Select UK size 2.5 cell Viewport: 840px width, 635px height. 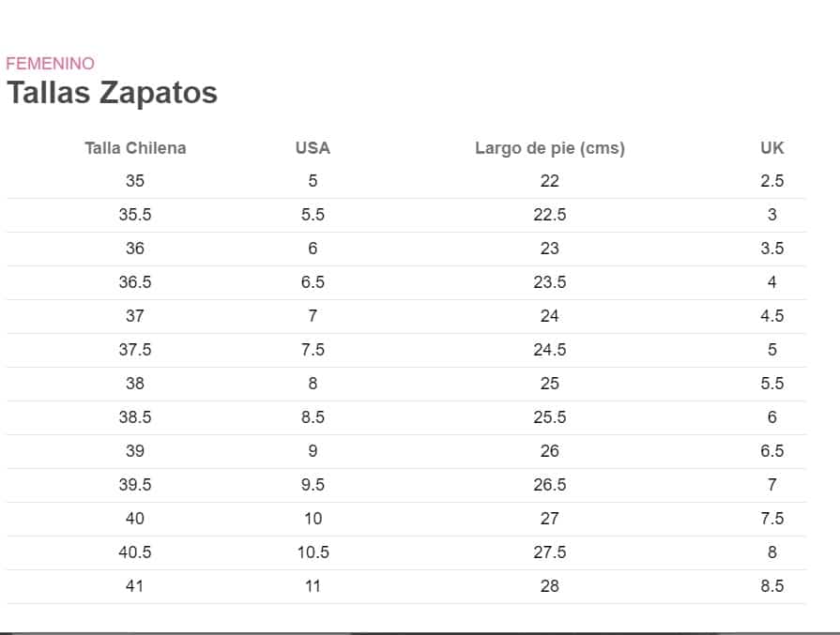(x=772, y=181)
